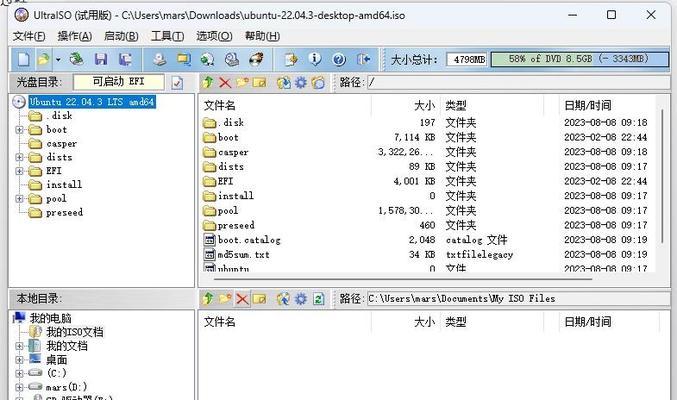Expand 桌面 in the local tree
The width and height of the screenshot is (677, 400).
pos(19,360)
